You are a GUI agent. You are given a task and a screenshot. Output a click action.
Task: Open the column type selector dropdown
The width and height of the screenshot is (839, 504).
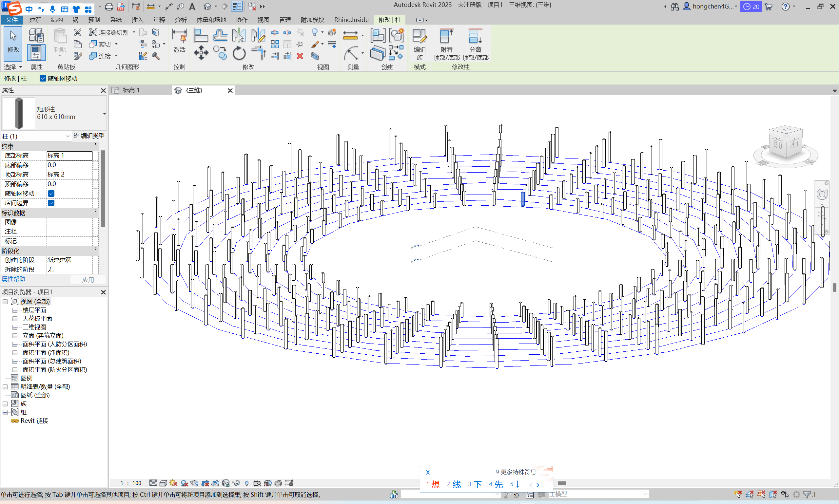(104, 113)
